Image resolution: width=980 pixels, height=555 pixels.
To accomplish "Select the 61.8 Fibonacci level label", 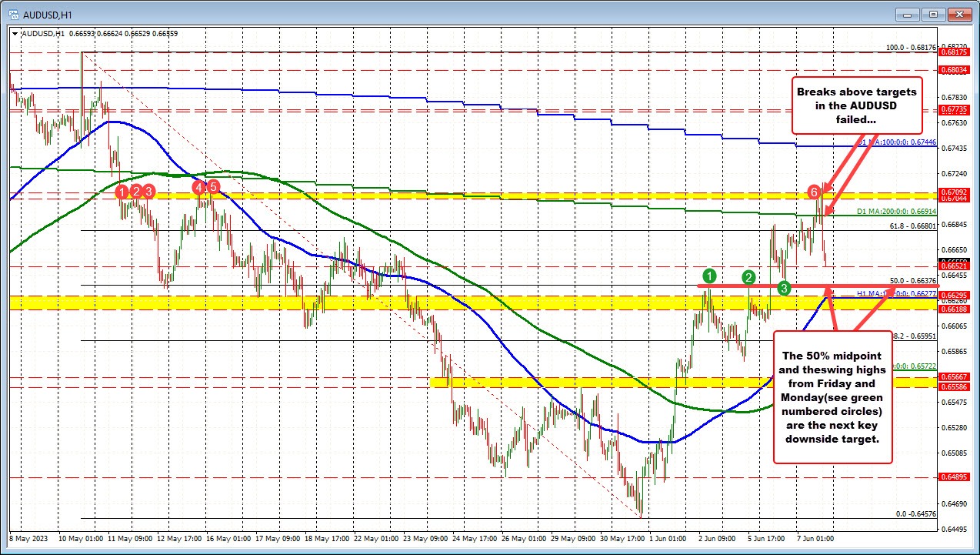I will tap(912, 226).
